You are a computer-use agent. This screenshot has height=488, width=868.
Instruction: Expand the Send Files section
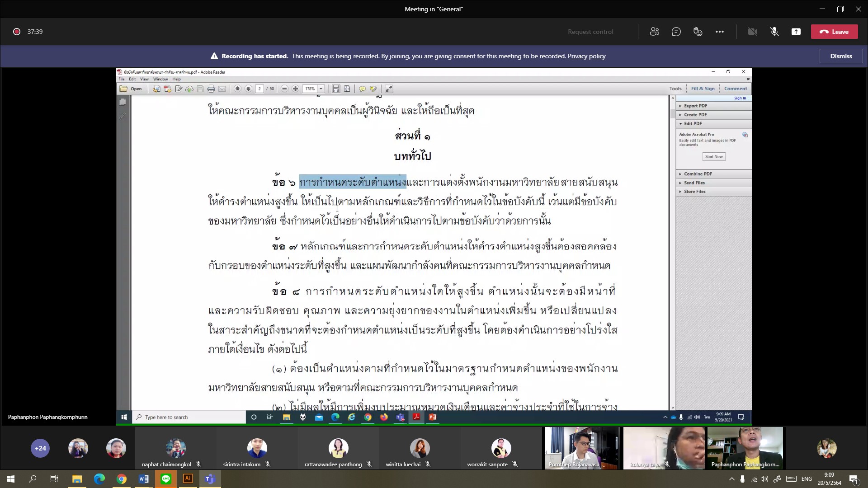click(x=713, y=183)
